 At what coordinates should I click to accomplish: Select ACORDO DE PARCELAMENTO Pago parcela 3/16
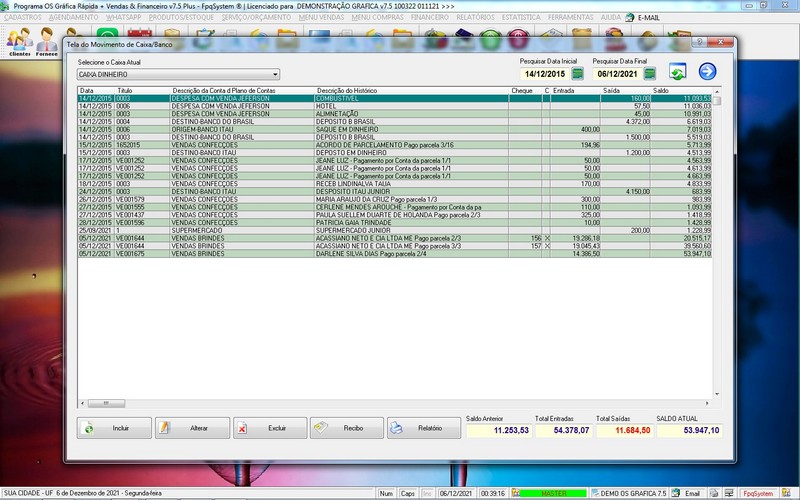point(395,145)
